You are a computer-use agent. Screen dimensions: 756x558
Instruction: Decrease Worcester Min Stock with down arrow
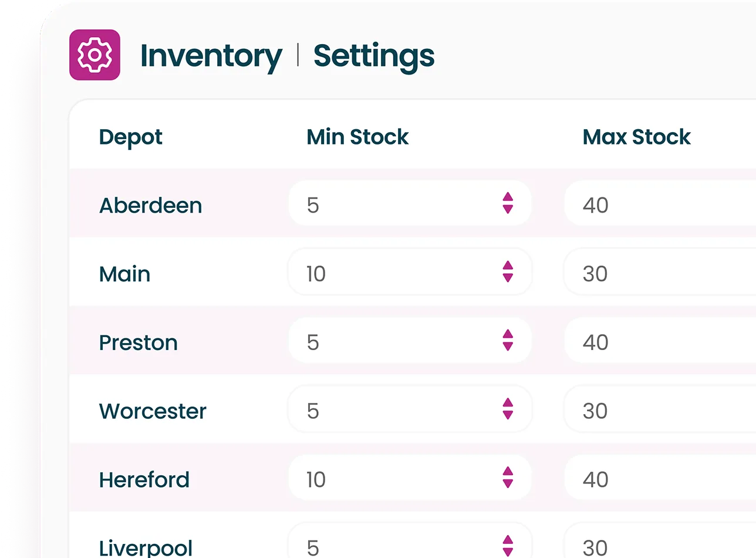(x=508, y=415)
